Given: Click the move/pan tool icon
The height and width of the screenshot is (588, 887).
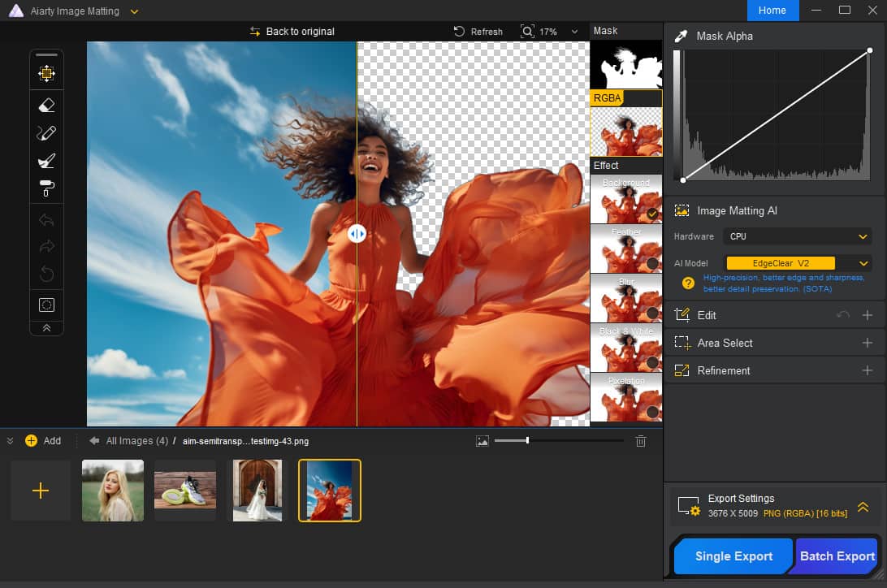Looking at the screenshot, I should point(46,74).
